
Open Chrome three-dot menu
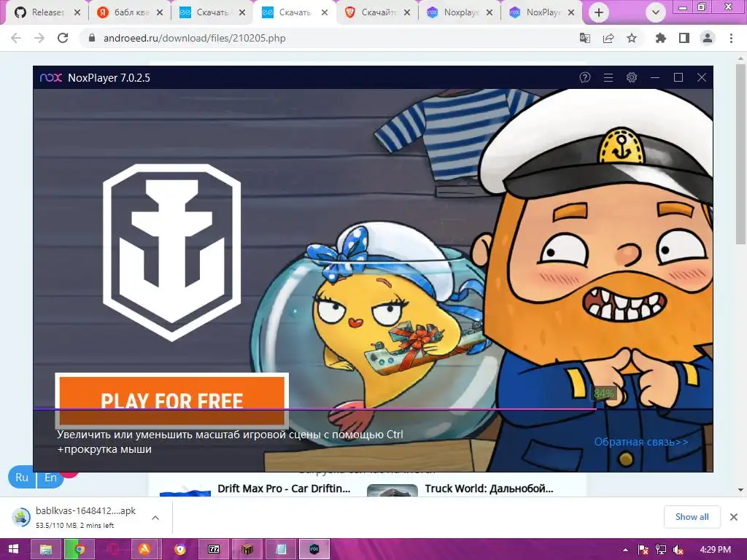click(x=731, y=38)
